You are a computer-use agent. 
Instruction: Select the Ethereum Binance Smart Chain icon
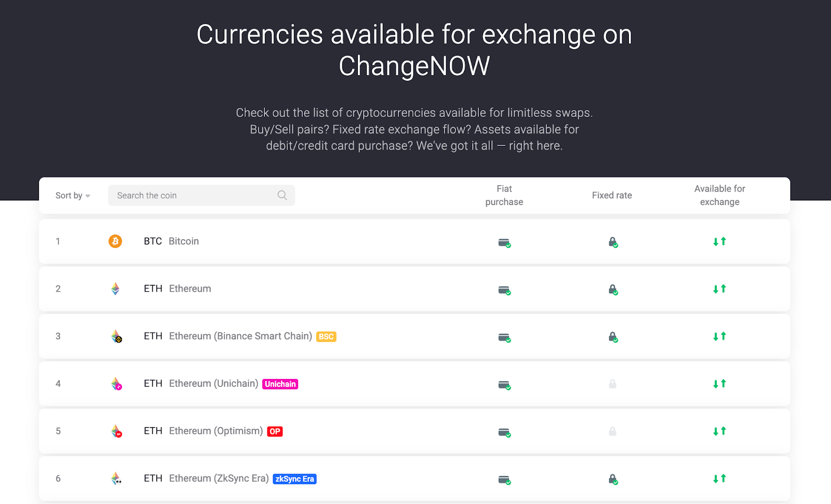point(116,336)
